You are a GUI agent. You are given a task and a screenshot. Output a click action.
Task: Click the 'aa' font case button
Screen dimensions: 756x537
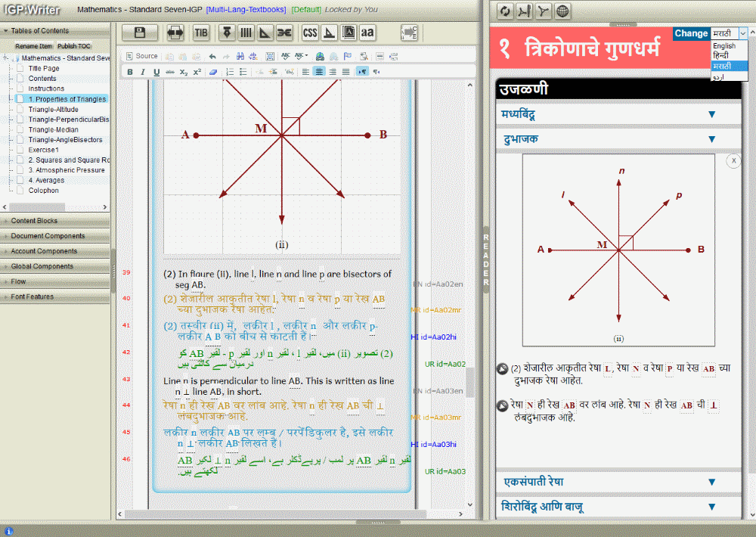(x=367, y=33)
